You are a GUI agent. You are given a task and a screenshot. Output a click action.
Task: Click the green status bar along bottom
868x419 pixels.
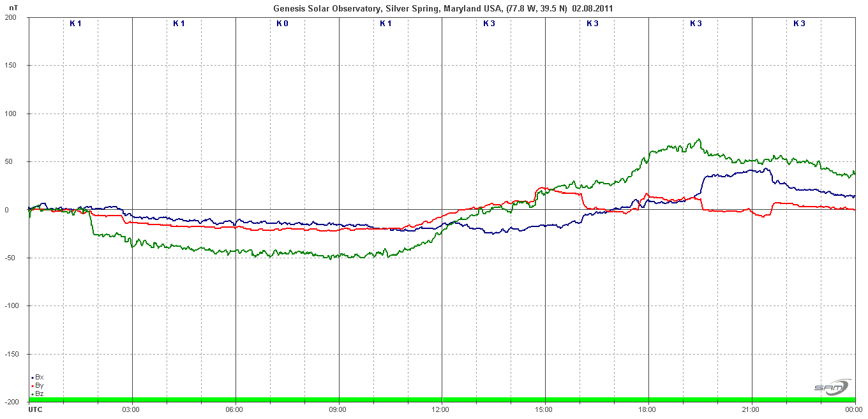pyautogui.click(x=442, y=400)
